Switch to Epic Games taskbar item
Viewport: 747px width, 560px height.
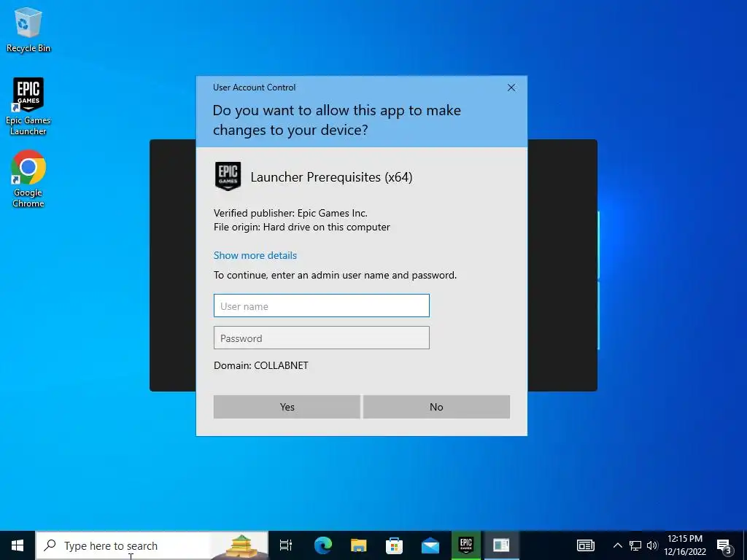(466, 545)
